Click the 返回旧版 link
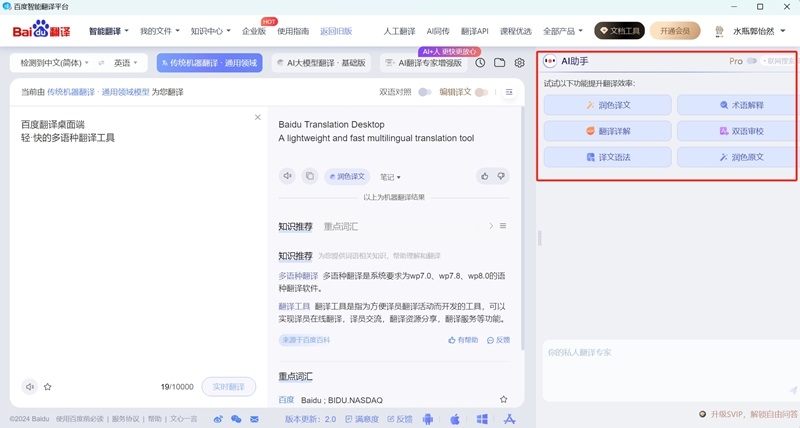Image resolution: width=800 pixels, height=428 pixels. tap(336, 31)
